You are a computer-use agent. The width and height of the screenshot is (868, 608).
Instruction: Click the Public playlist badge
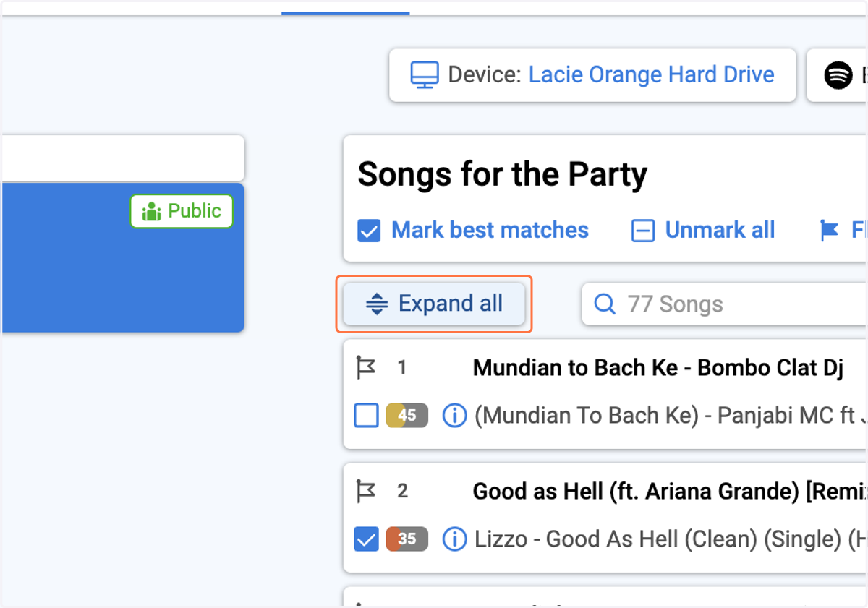point(182,211)
